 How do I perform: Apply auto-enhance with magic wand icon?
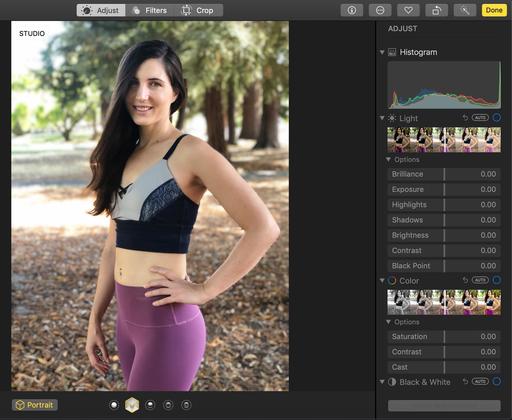[x=465, y=10]
